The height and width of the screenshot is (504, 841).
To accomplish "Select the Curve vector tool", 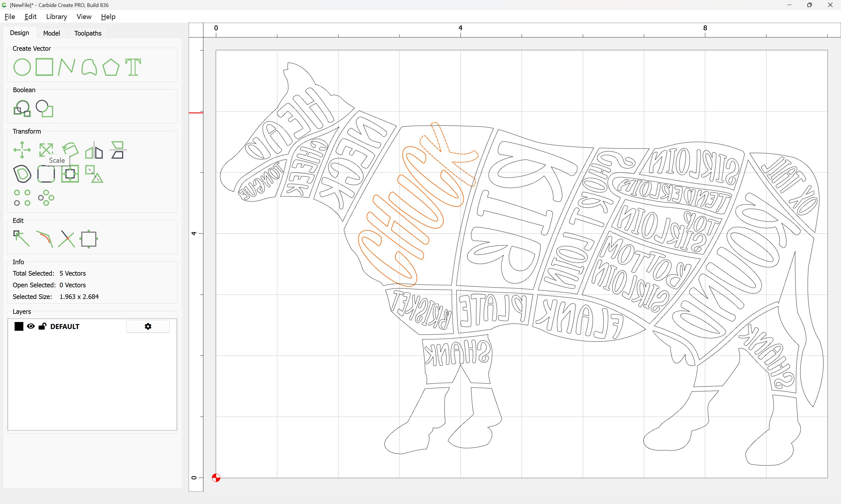I will tap(89, 67).
